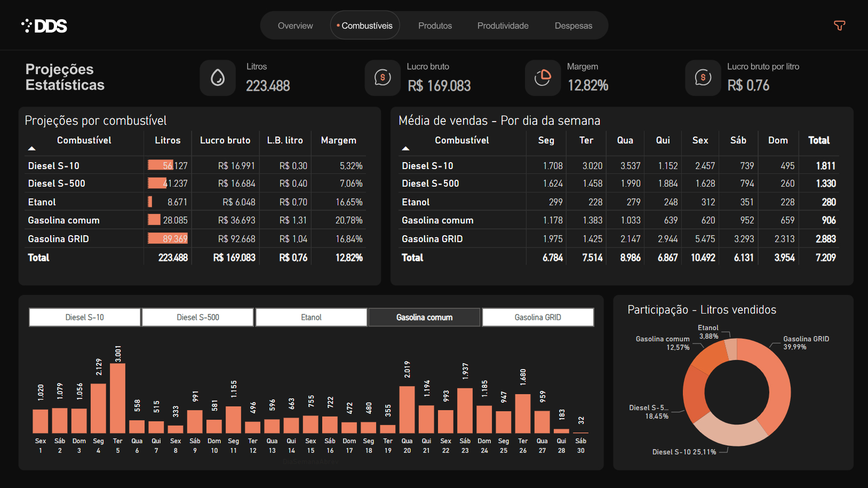
Task: Click the 1.937 bar for Sáb 23
Action: (465, 410)
